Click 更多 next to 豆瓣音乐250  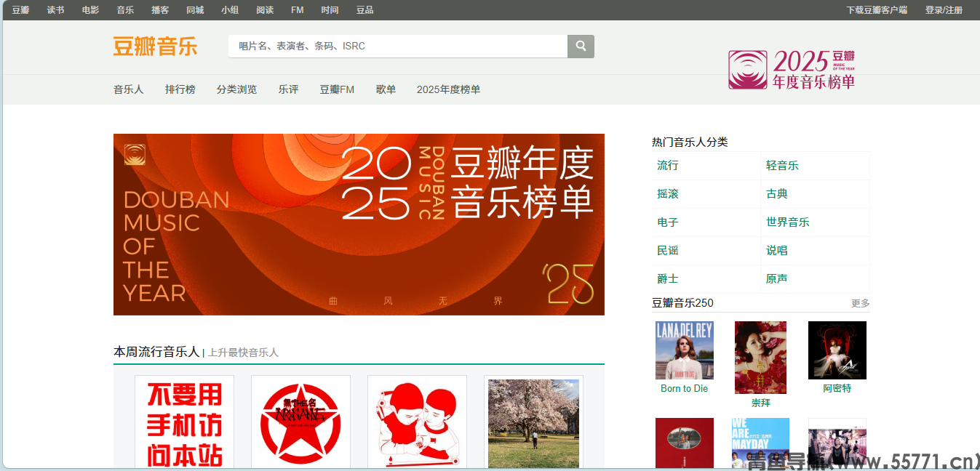tap(860, 304)
